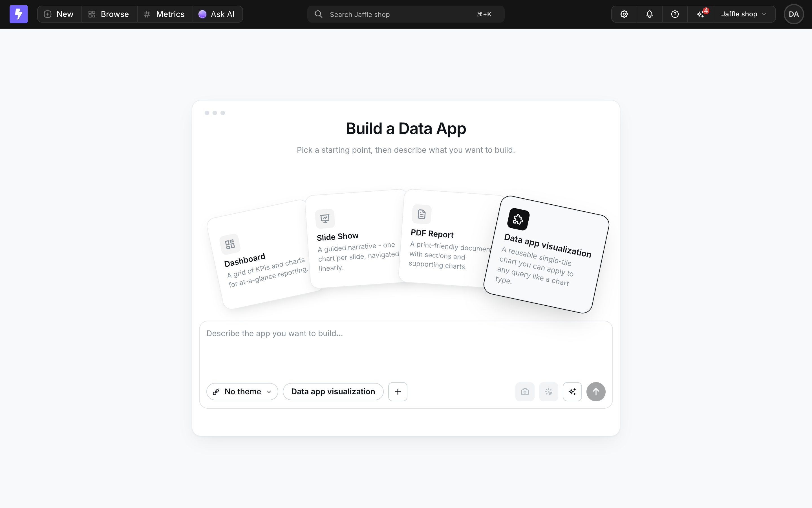Click the No theme chevron arrow
Viewport: 812px width, 508px height.
click(269, 392)
